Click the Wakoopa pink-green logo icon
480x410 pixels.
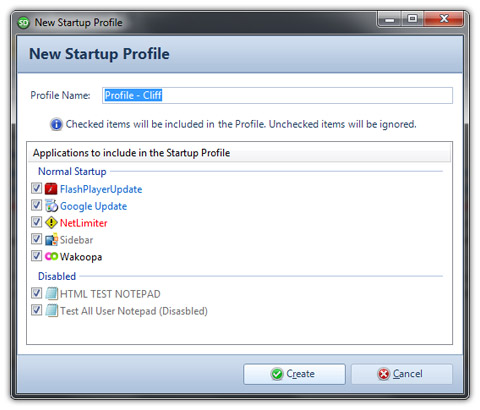click(51, 256)
